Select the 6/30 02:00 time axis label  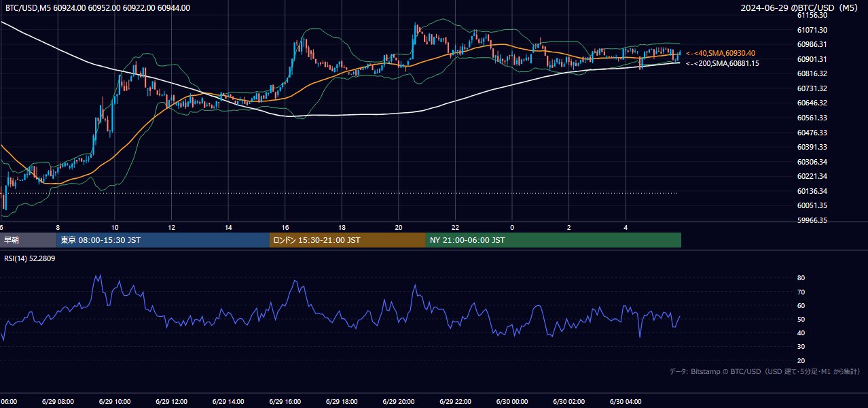[x=568, y=402]
